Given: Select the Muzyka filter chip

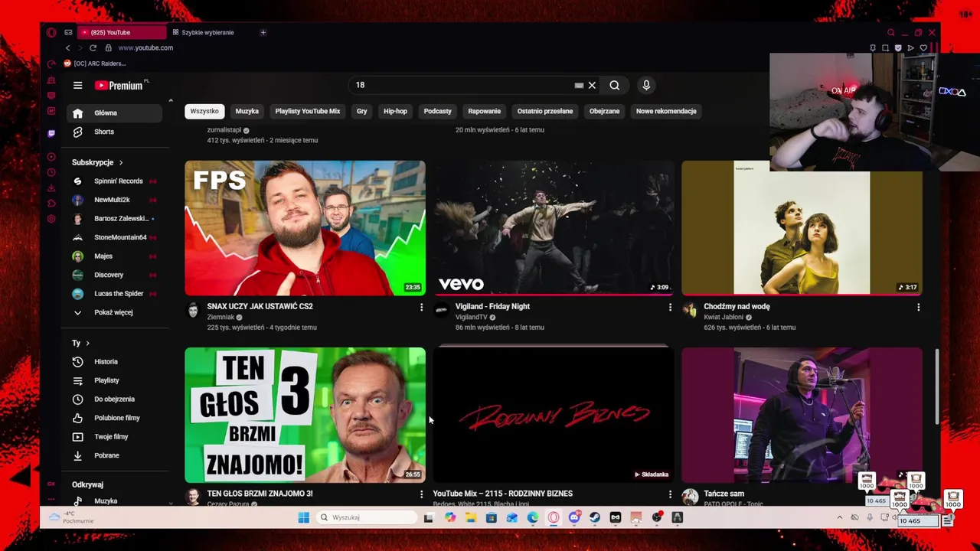Looking at the screenshot, I should pyautogui.click(x=247, y=111).
